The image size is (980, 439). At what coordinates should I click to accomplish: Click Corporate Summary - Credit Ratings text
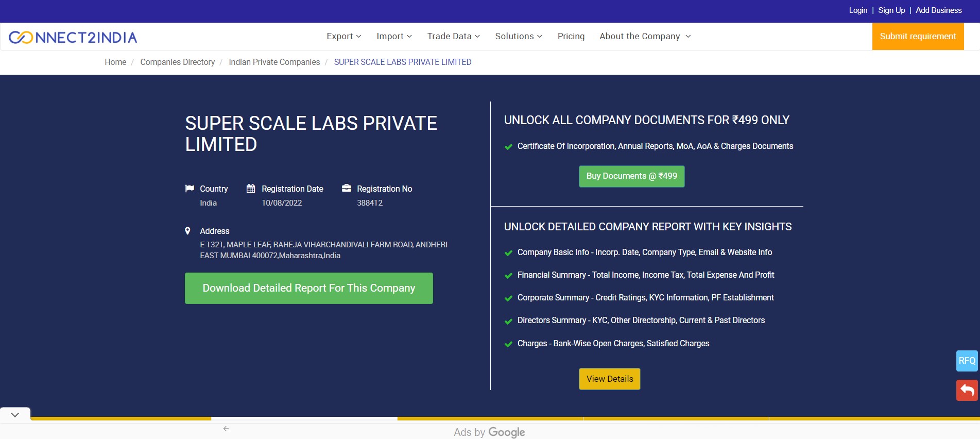646,298
